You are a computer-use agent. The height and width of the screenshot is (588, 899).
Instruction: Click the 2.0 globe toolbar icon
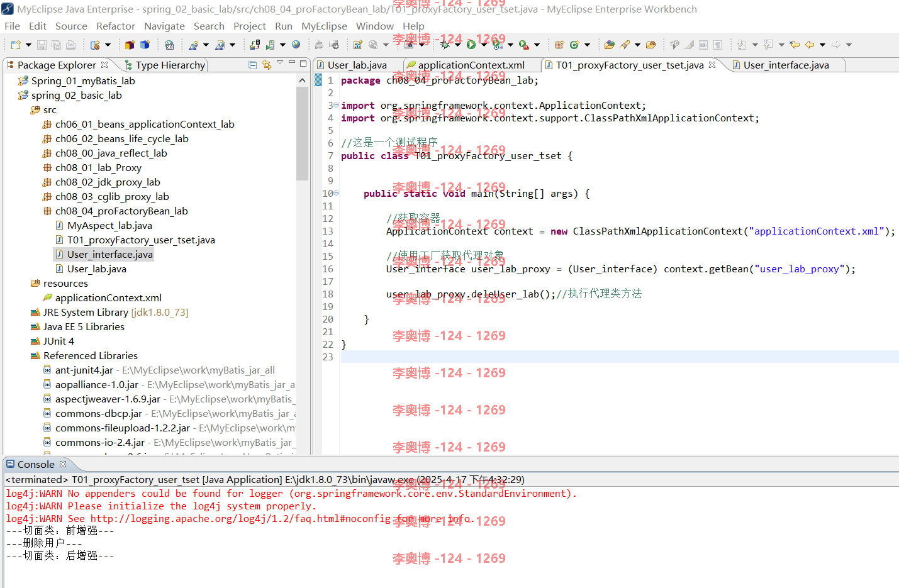tap(169, 45)
